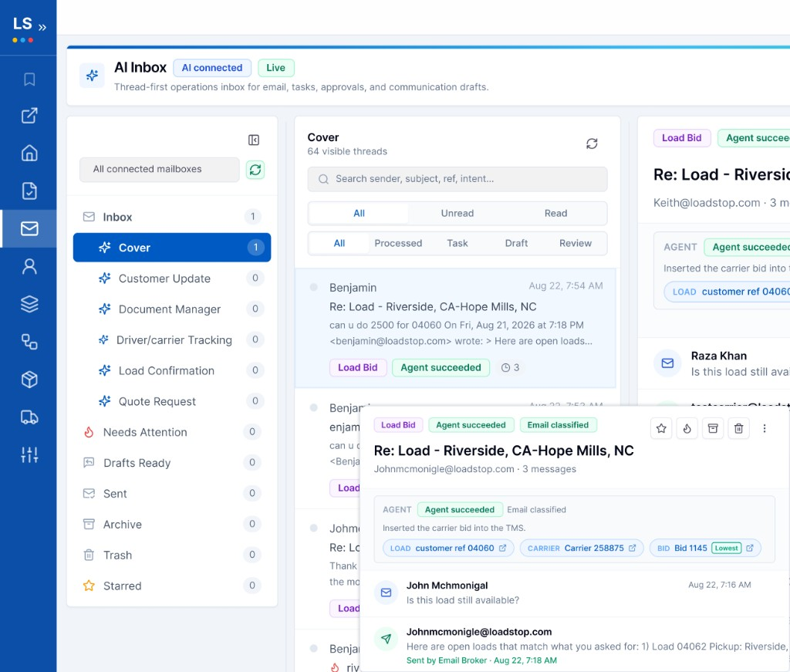Screen dimensions: 790x672
Task: Switch to the Task filter tab
Action: point(457,243)
